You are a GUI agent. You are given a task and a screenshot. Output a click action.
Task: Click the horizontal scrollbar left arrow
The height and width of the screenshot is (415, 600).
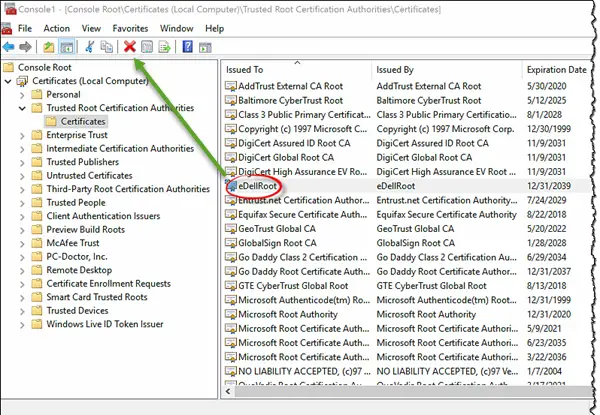tap(228, 392)
